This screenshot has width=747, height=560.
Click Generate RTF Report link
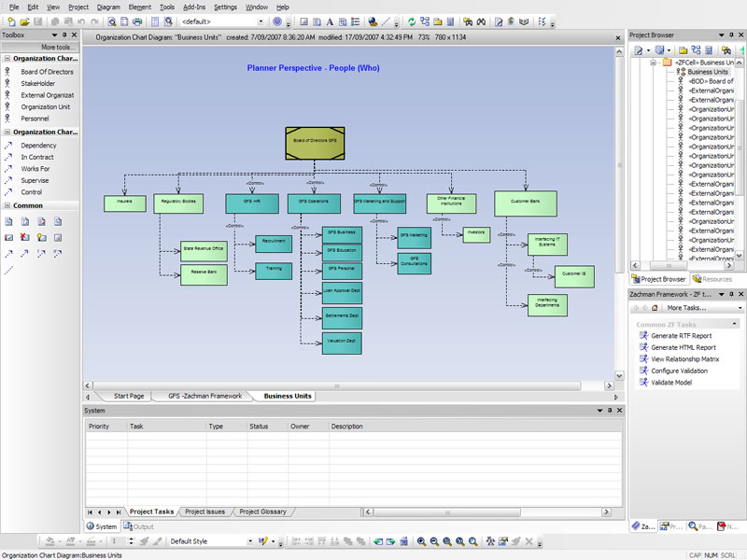pyautogui.click(x=681, y=336)
